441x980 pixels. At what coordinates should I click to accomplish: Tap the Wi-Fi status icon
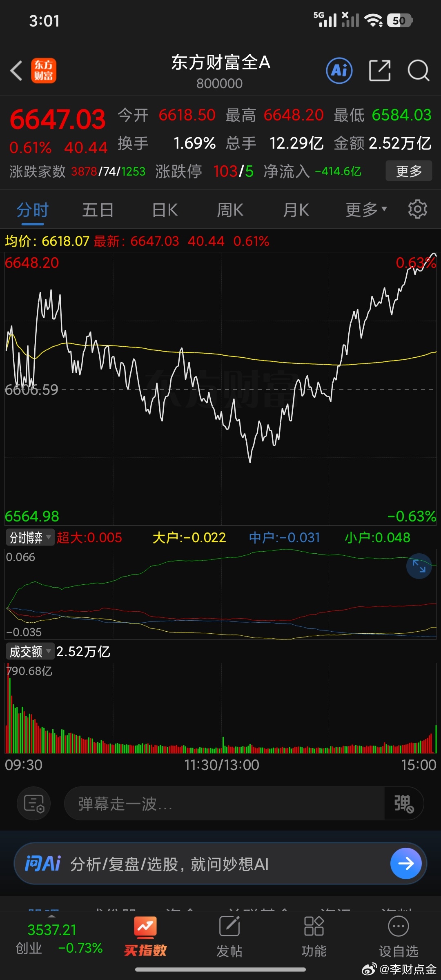373,20
